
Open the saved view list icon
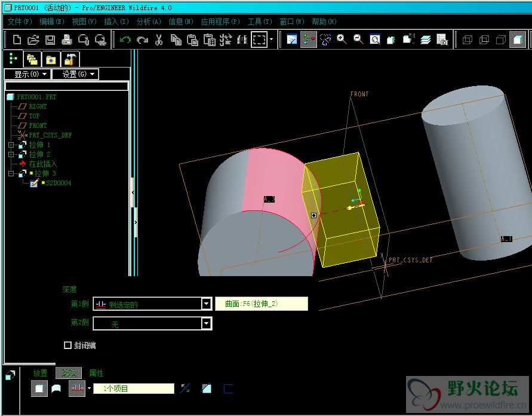pyautogui.click(x=409, y=39)
